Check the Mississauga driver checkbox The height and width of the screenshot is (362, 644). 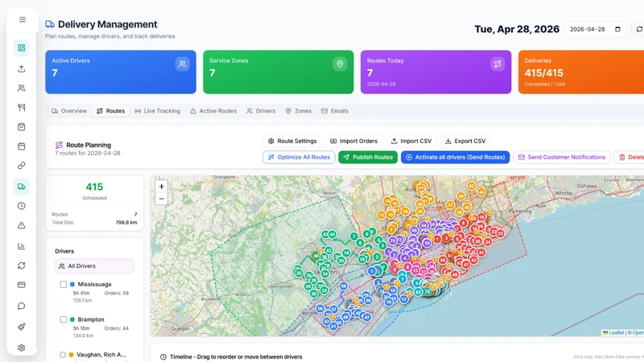coord(64,284)
